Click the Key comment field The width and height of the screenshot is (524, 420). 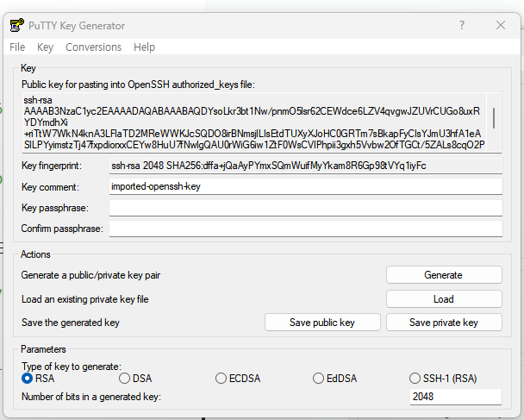click(306, 186)
